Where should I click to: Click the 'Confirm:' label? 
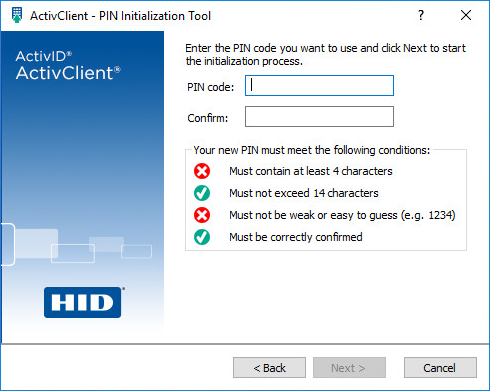(208, 118)
